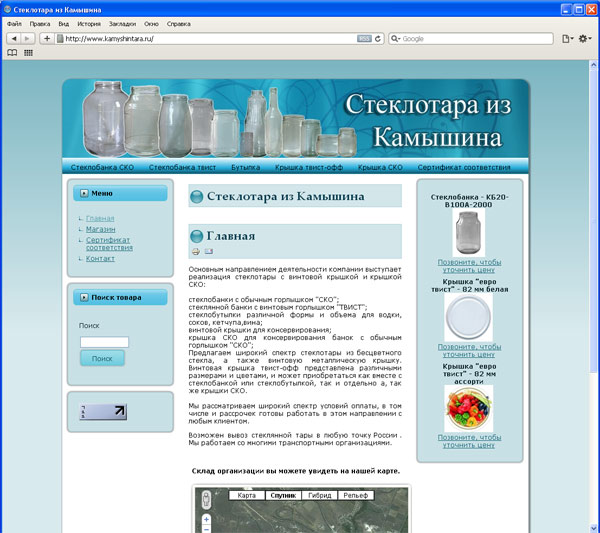Click scrollbar up arrow
Viewport: 600px width, 533px height.
pos(593,65)
